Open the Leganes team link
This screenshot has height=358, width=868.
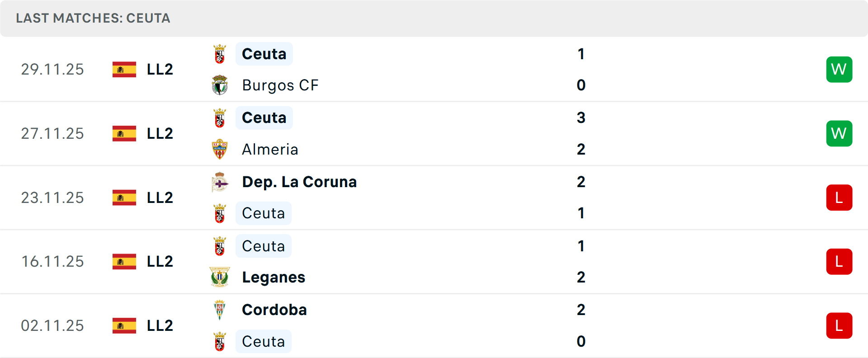[x=274, y=278]
